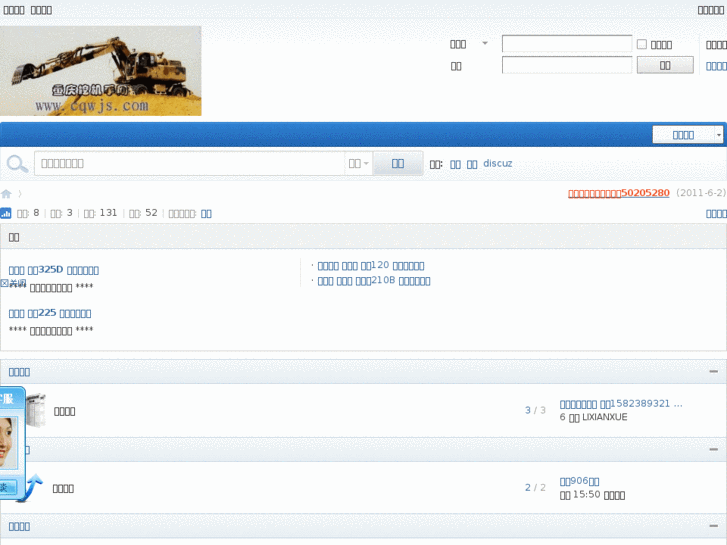Open the post link containing "225"
The image size is (727, 545).
pos(50,313)
